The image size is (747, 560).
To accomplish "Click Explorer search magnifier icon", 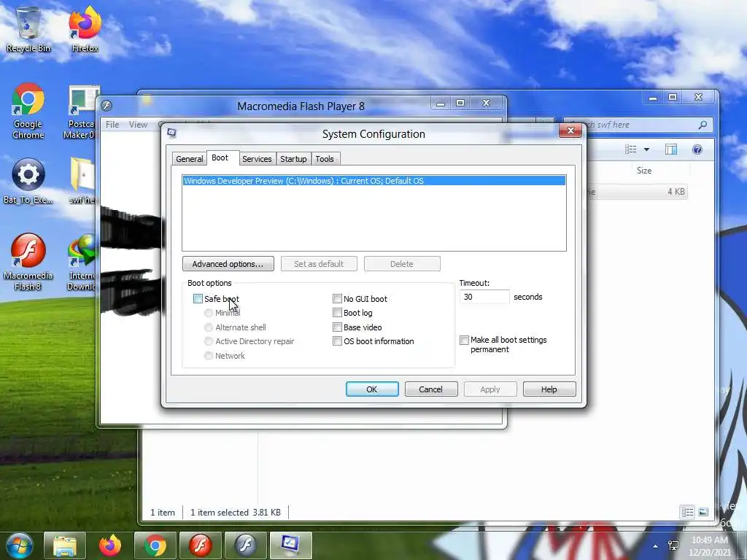I will [703, 125].
